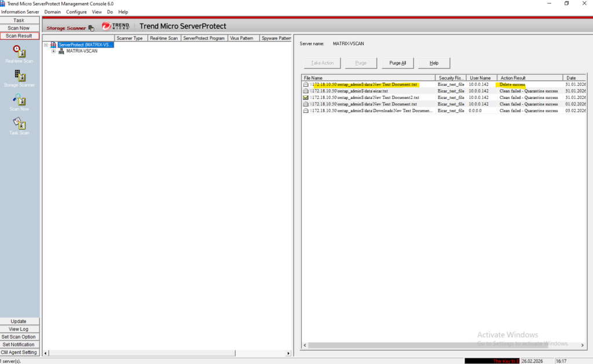Open Set Notification sidebar section
Viewport: 593px width, 364px height.
tap(19, 345)
